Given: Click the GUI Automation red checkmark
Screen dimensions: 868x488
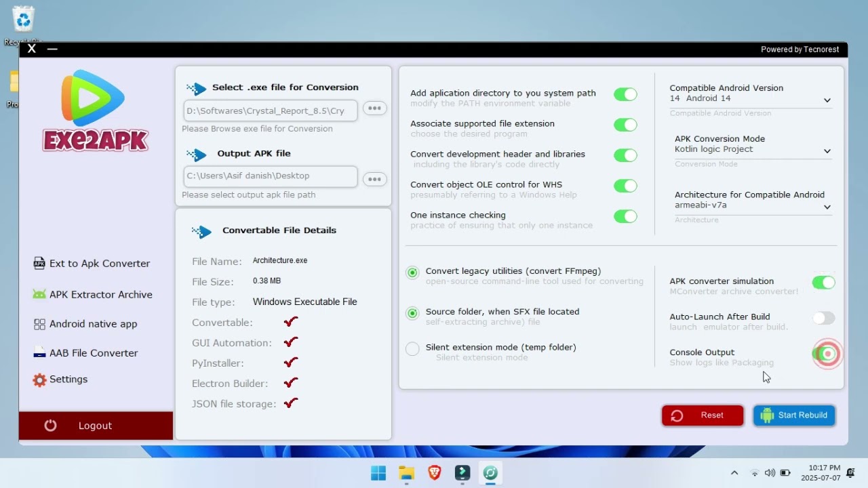Looking at the screenshot, I should 291,342.
